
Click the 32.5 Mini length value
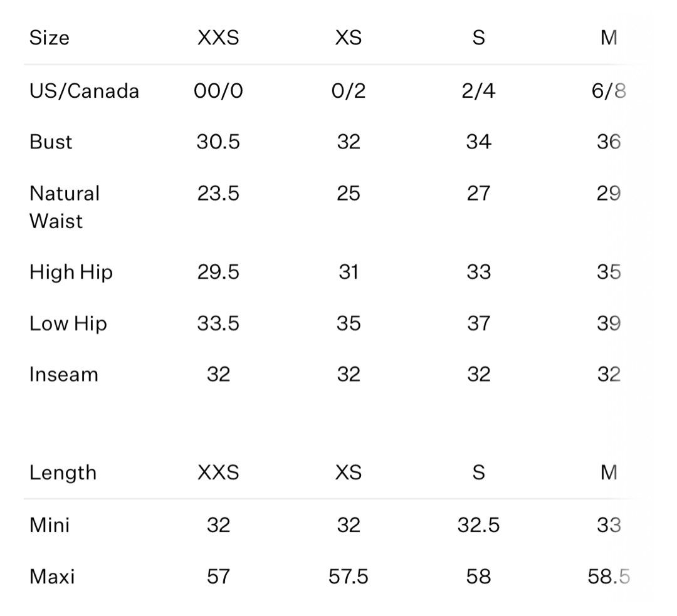tap(478, 525)
